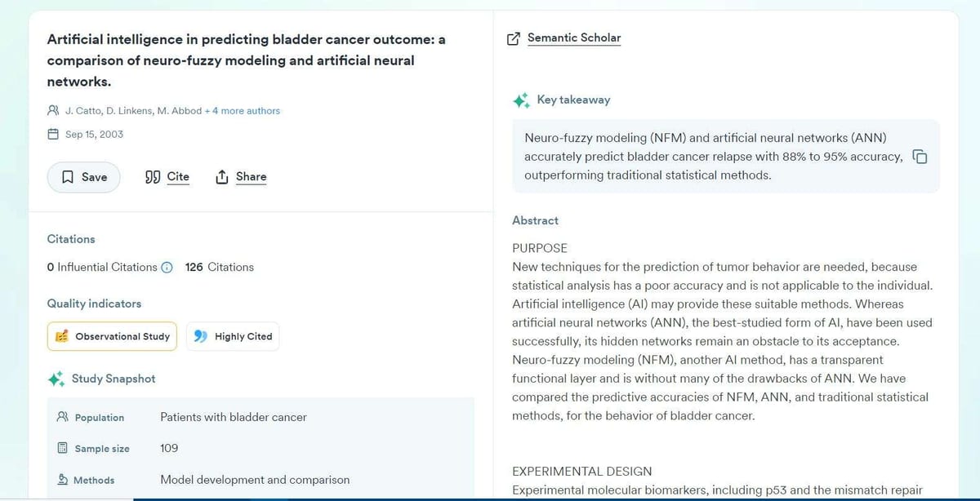This screenshot has height=501, width=980.
Task: Copy the key takeaway with copy icon
Action: tap(920, 157)
